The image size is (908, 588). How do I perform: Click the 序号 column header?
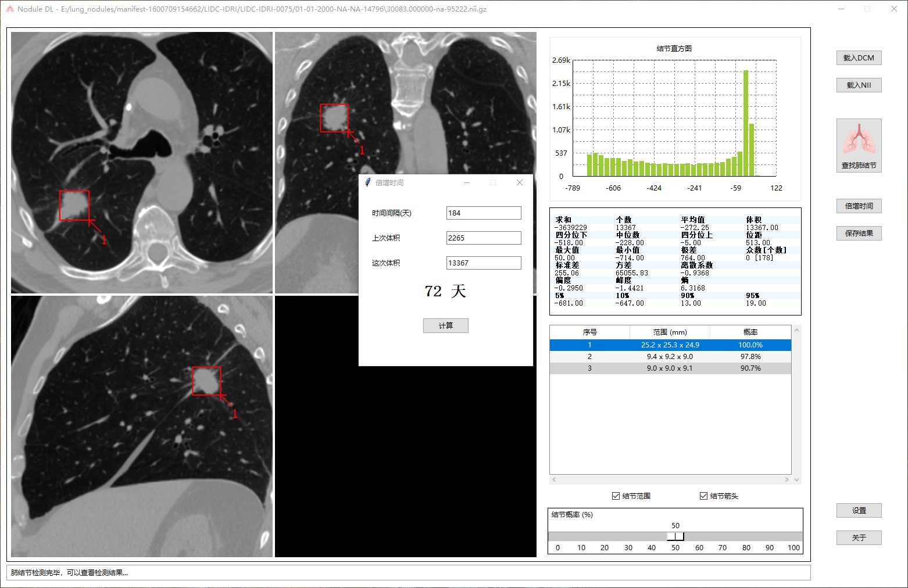pos(589,332)
